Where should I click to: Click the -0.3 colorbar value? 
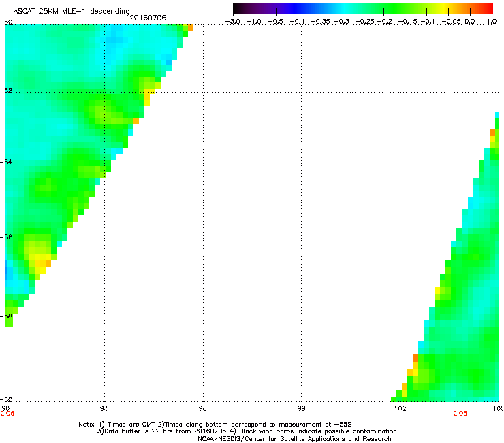[342, 22]
